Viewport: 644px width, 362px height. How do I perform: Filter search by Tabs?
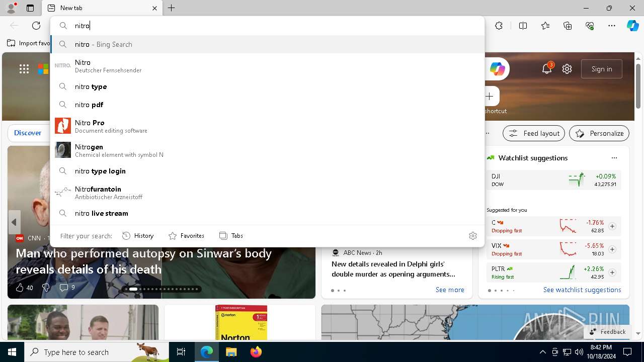coord(231,236)
